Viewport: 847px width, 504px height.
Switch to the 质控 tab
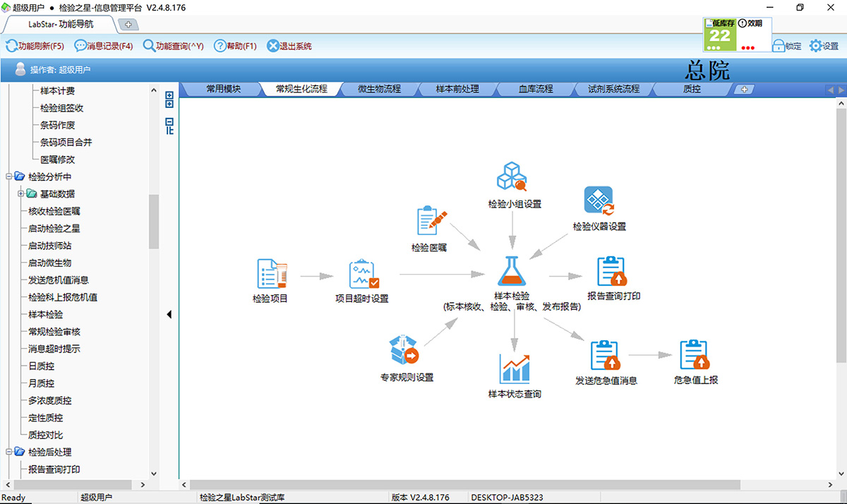(692, 89)
